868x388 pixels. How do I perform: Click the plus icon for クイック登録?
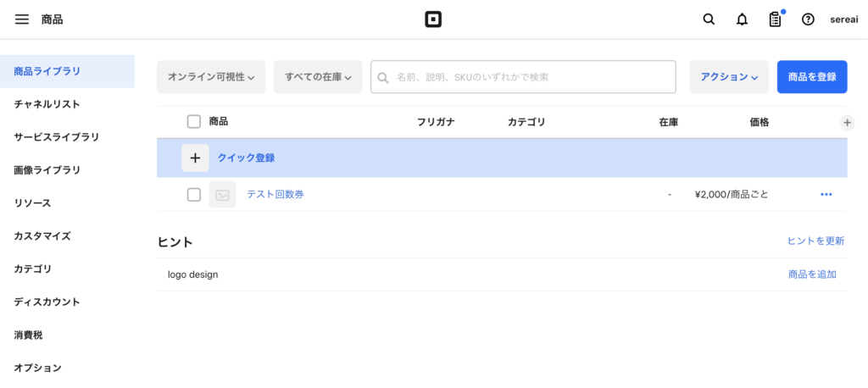coord(195,158)
